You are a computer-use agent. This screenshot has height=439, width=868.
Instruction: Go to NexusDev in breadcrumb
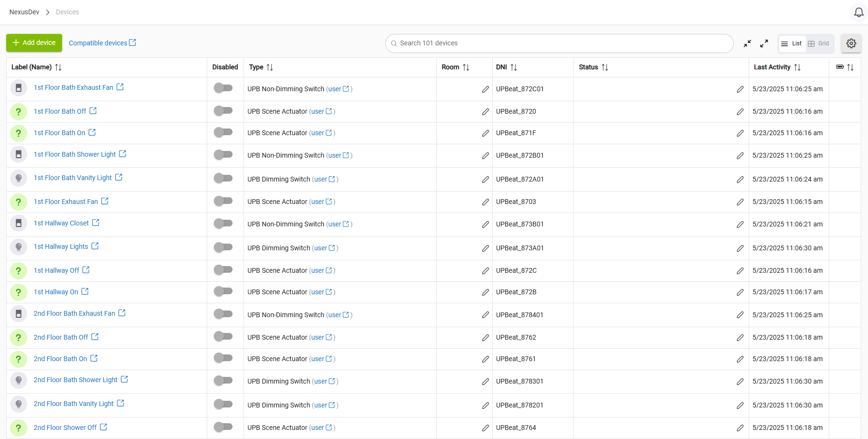(x=24, y=12)
